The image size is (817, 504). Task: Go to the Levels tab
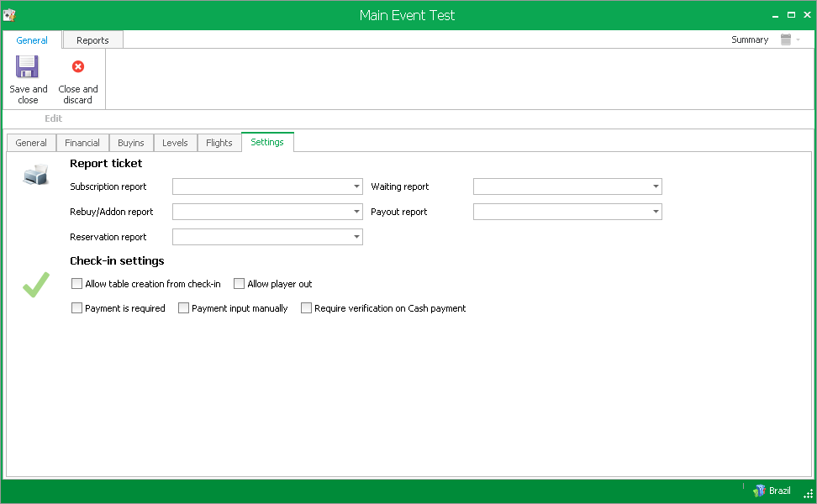(175, 143)
